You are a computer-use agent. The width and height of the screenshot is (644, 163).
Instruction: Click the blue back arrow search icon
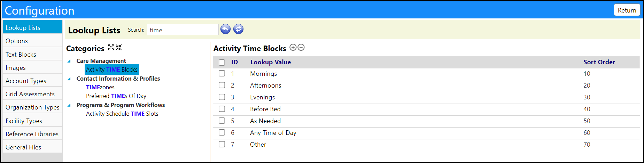[x=226, y=29]
